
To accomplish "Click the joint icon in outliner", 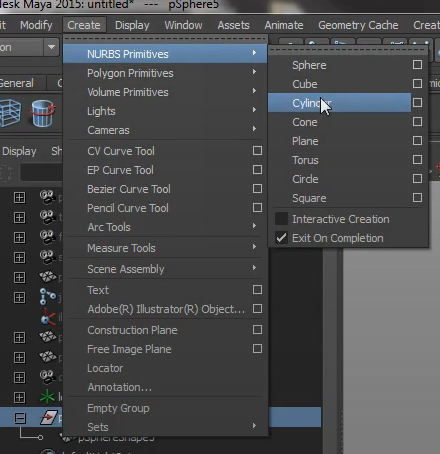I will (47, 296).
